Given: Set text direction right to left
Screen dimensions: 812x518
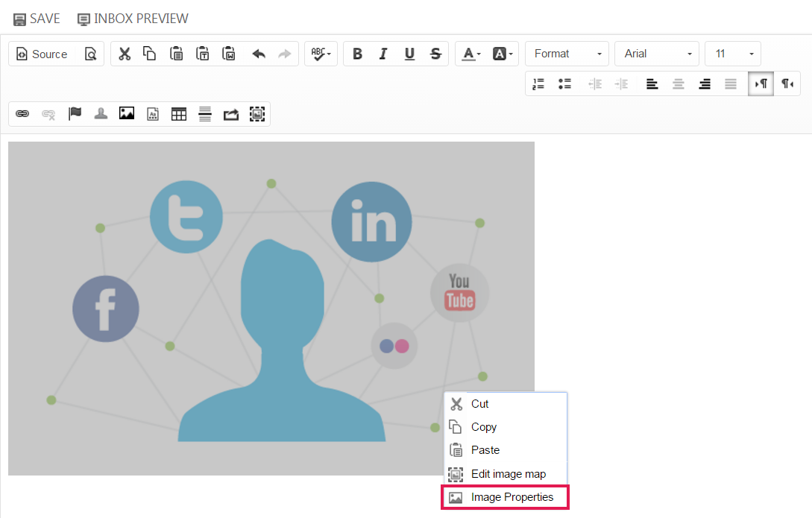Looking at the screenshot, I should (x=787, y=83).
